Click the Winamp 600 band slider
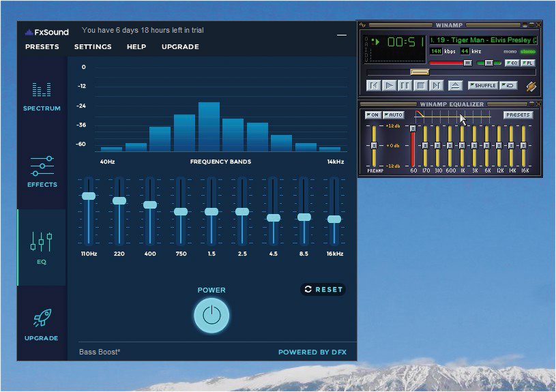Screen dimensions: 556x392 (450, 146)
